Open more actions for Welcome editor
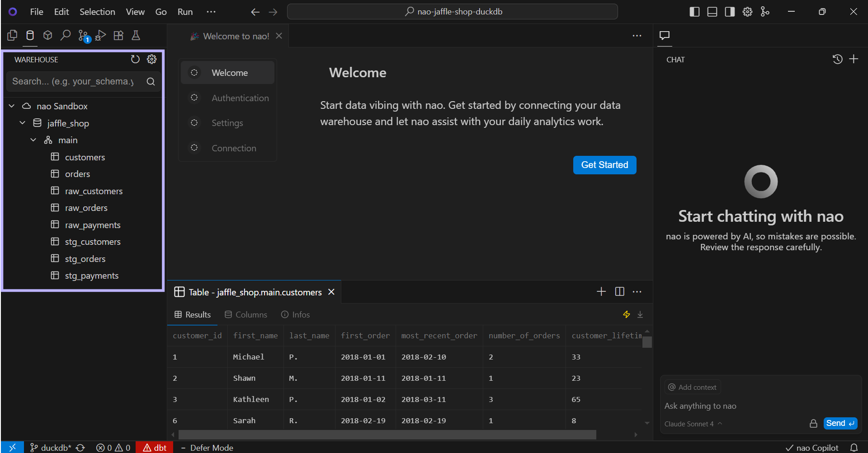Viewport: 868px width, 453px height. click(x=637, y=36)
